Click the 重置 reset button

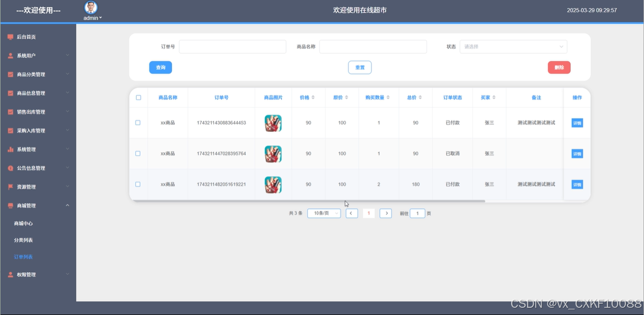(x=360, y=68)
